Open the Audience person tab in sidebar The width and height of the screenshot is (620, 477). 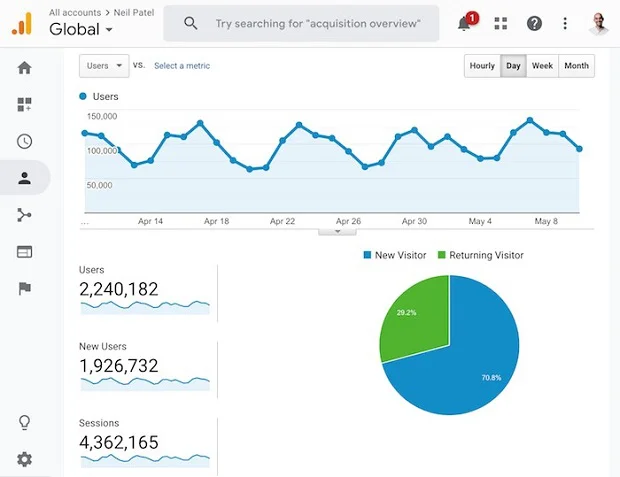24,178
